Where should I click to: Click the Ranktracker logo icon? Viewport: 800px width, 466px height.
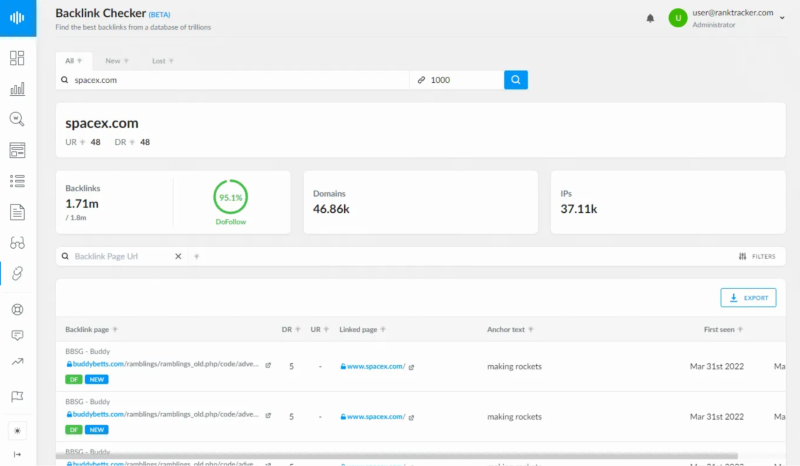pos(17,18)
